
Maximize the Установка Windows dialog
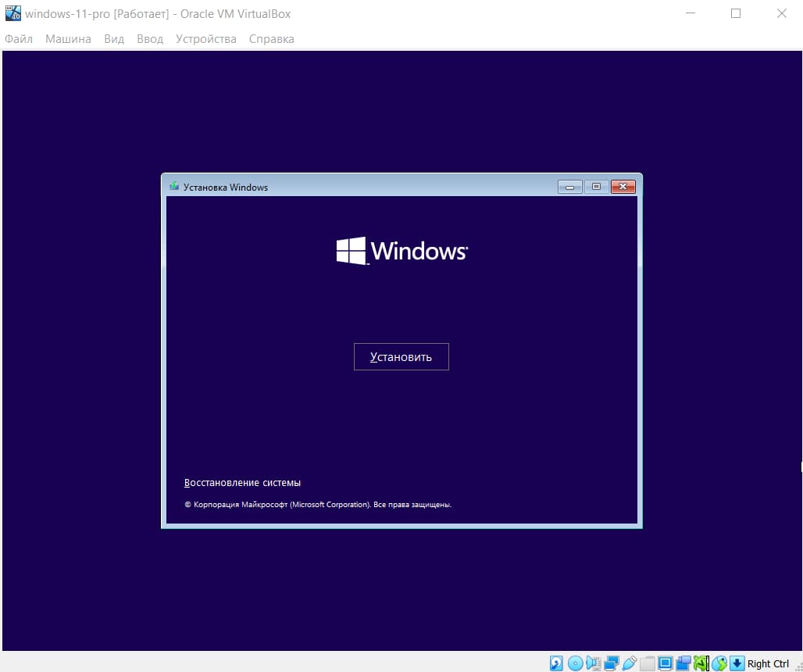(x=596, y=187)
